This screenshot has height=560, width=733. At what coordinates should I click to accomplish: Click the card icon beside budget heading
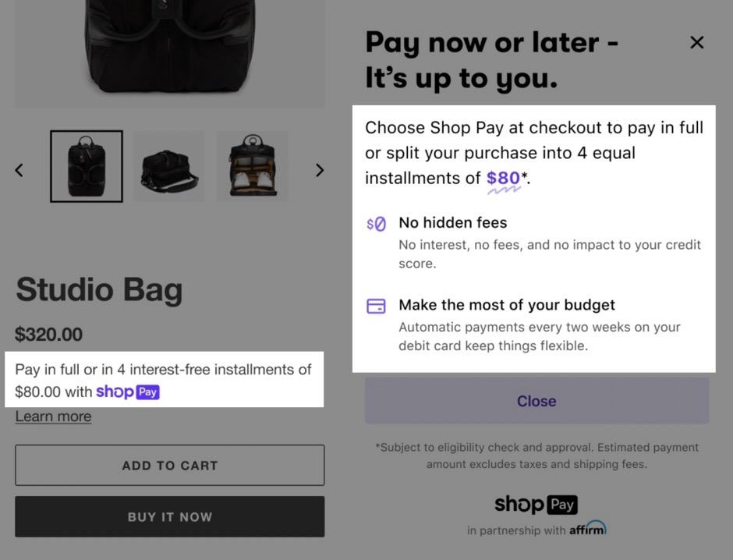click(376, 306)
